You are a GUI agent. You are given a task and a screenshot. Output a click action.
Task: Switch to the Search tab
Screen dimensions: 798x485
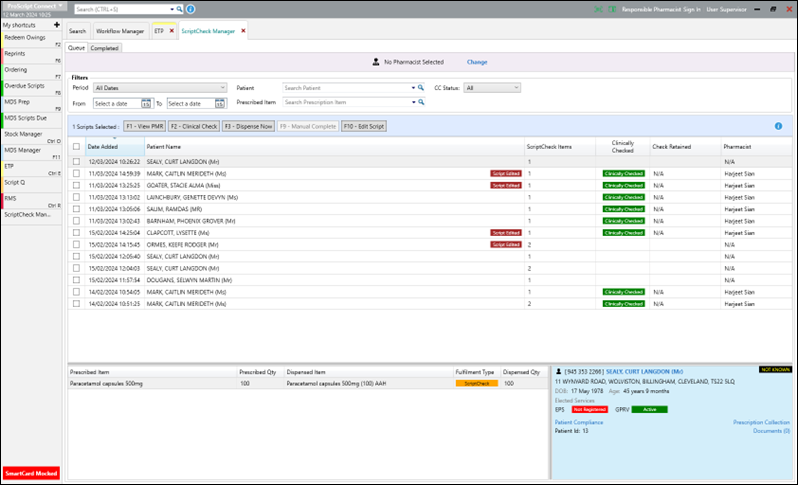tap(77, 31)
